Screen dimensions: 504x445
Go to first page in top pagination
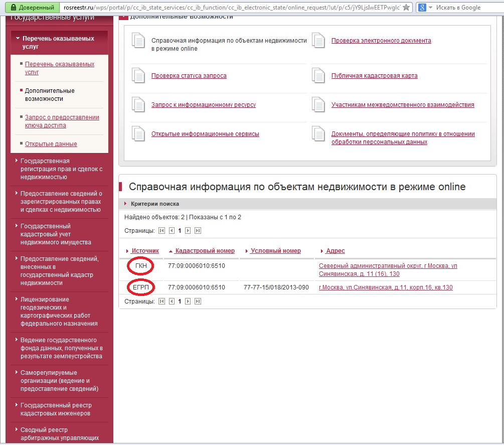point(161,231)
